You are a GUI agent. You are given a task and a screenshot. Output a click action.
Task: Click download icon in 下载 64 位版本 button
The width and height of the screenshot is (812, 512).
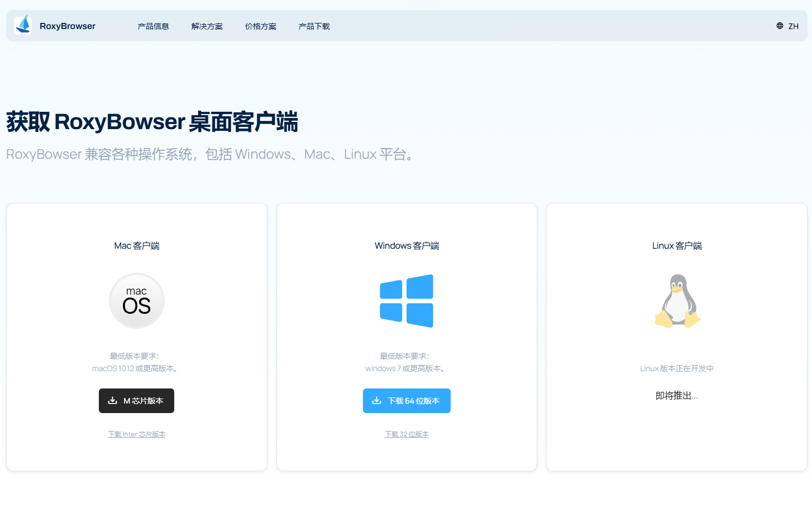pyautogui.click(x=376, y=401)
